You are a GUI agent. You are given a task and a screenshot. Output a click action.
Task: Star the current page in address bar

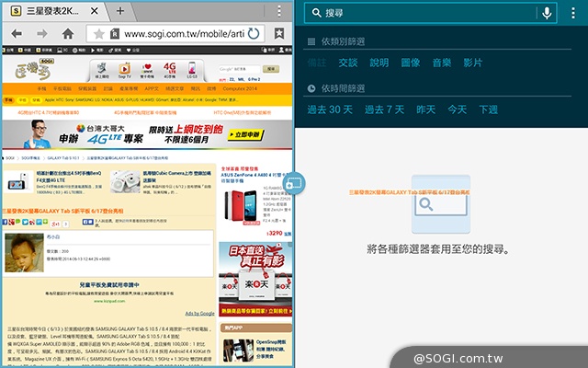97,34
